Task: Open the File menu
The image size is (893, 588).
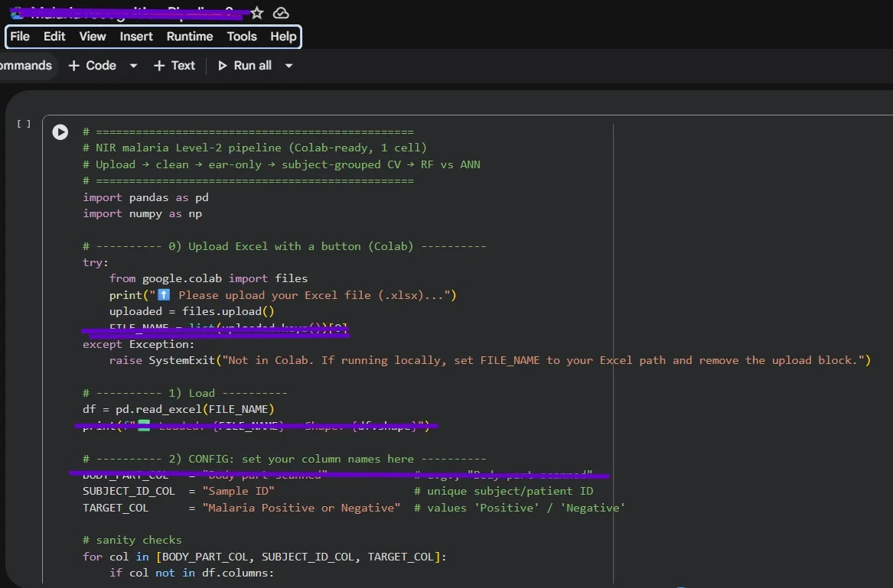Action: (x=20, y=37)
